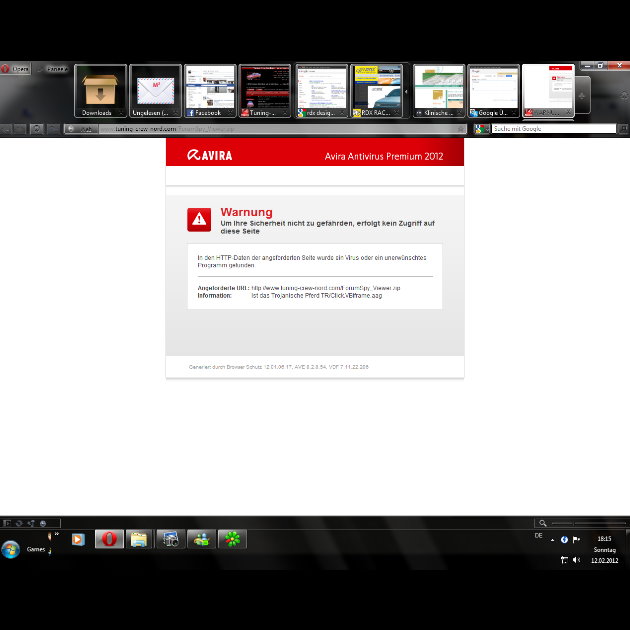Open the Windows Start button

[11, 549]
